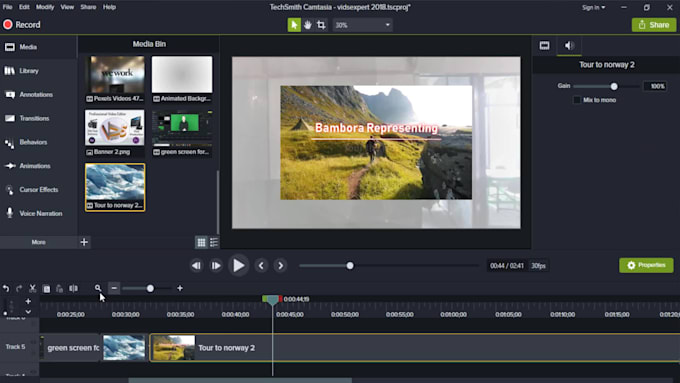Click the Record button
Screen dimensions: 680x383
tap(22, 25)
